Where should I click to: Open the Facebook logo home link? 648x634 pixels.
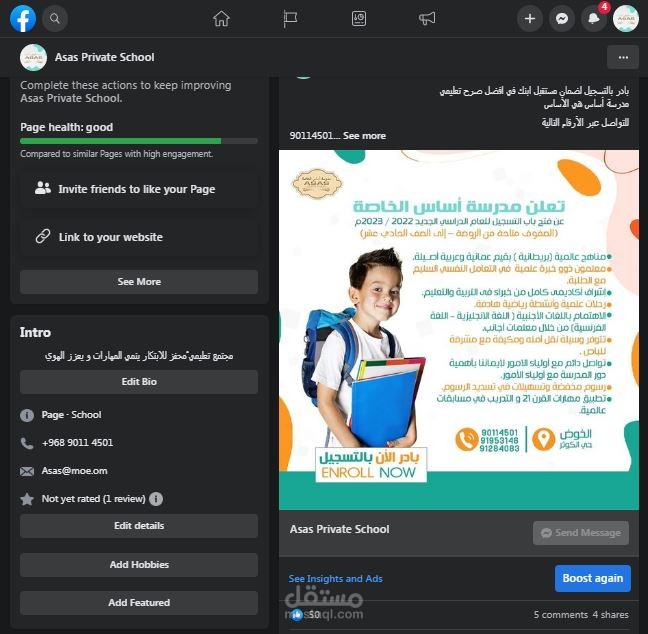point(23,19)
